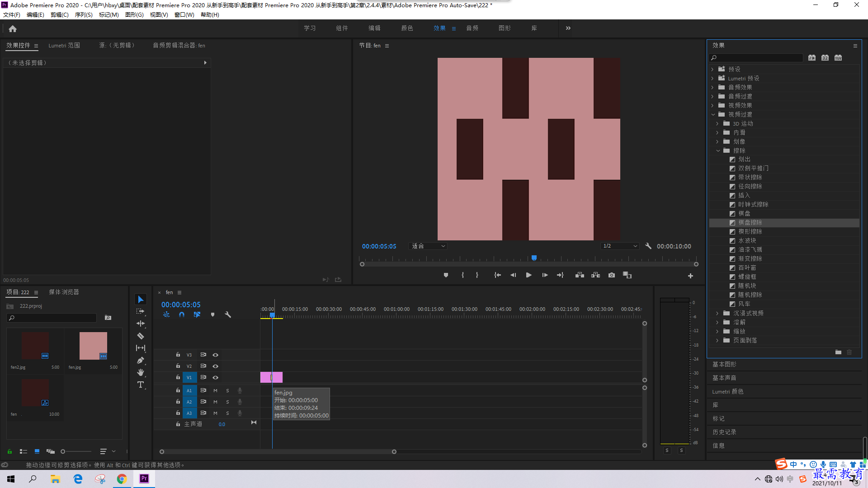
Task: Toggle timeline snap magnet
Action: tap(182, 314)
